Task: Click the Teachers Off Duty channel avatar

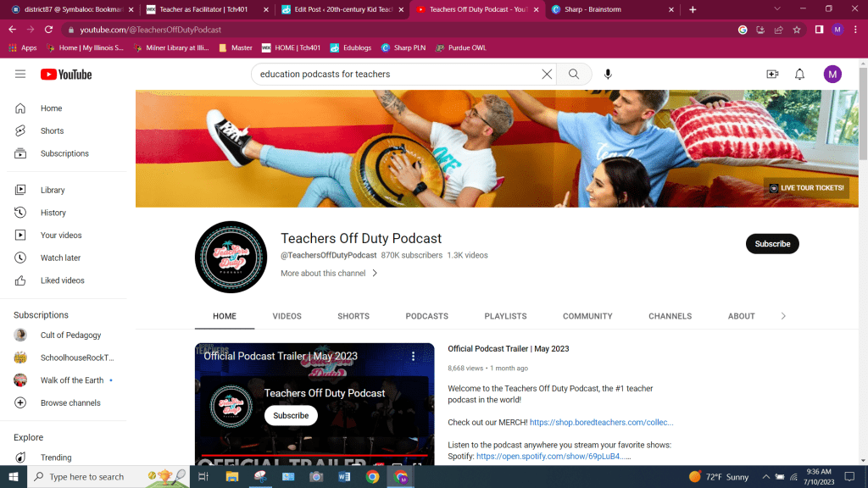Action: [x=231, y=257]
